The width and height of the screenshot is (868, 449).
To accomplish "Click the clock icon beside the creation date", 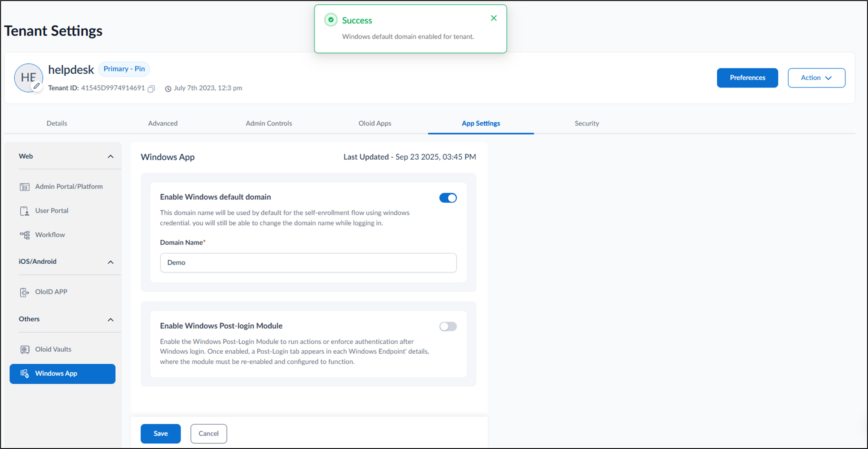I will [x=168, y=89].
